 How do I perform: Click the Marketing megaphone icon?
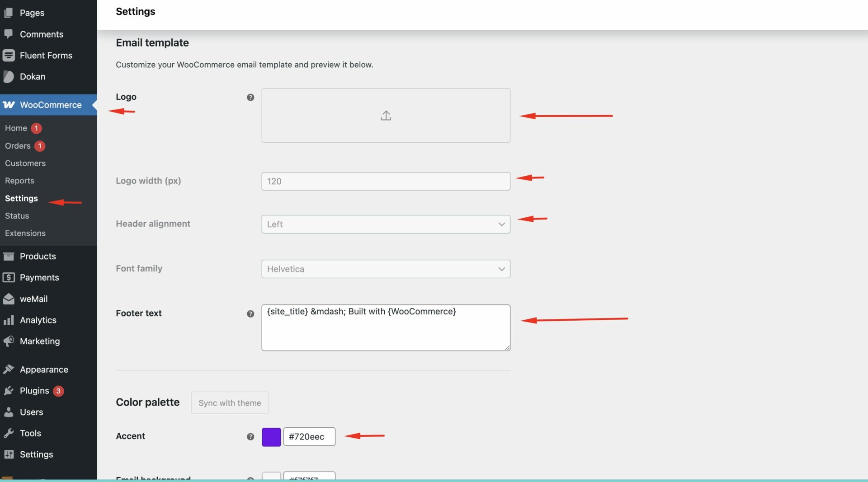pos(9,342)
